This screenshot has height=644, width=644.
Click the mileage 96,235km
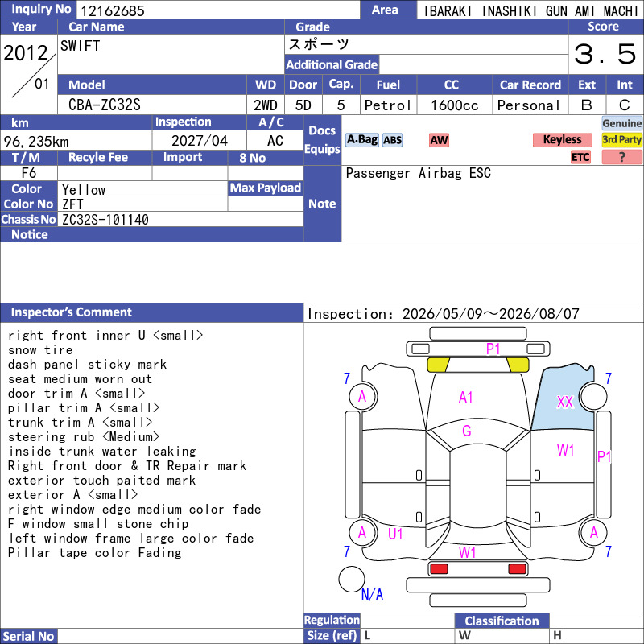36,142
